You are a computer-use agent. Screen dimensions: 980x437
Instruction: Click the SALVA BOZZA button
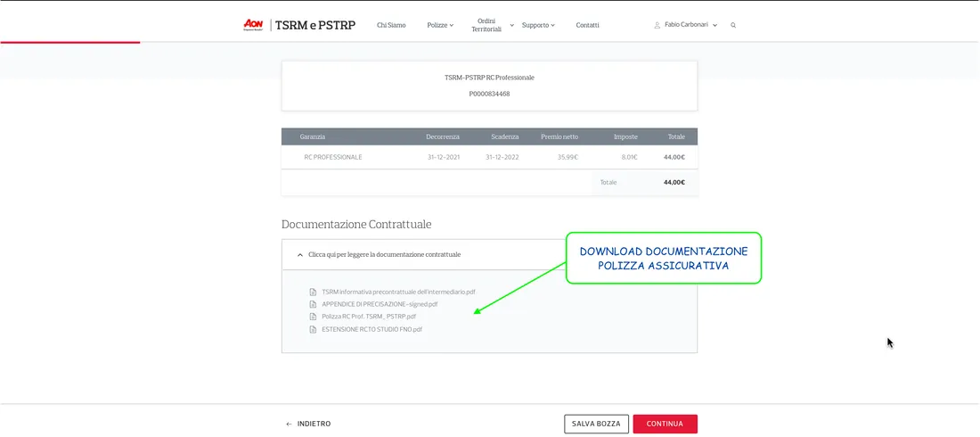coord(596,424)
